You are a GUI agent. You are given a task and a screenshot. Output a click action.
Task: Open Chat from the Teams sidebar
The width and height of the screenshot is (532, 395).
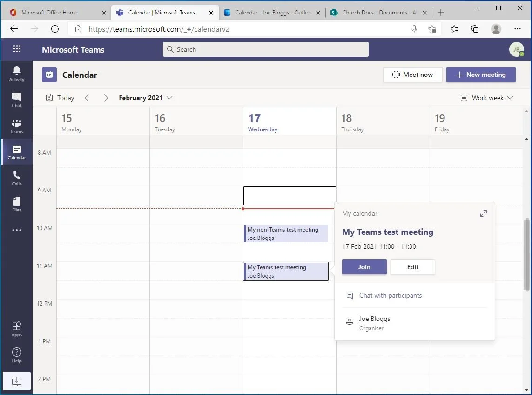point(17,100)
